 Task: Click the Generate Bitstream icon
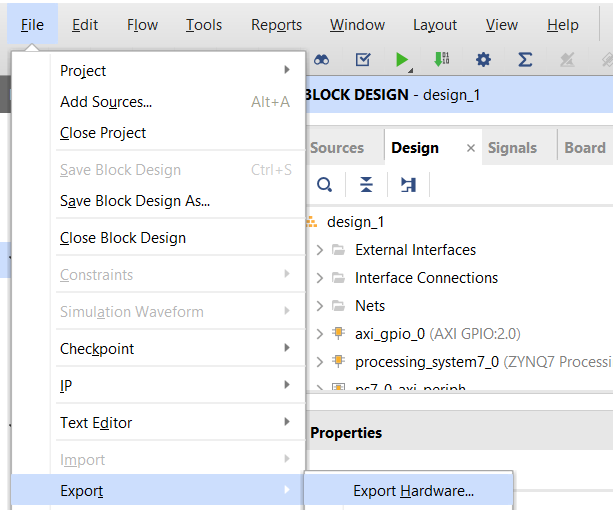coord(441,60)
